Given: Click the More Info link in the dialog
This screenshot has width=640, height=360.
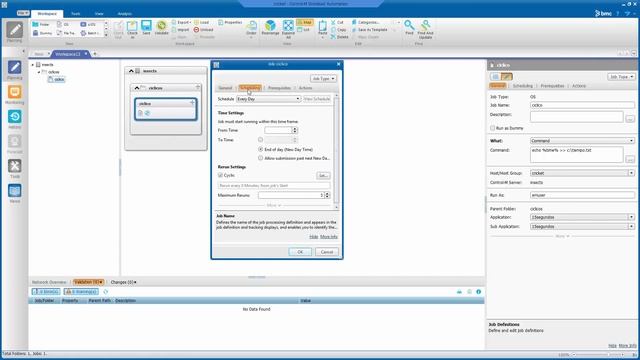Looking at the screenshot, I should tap(329, 237).
